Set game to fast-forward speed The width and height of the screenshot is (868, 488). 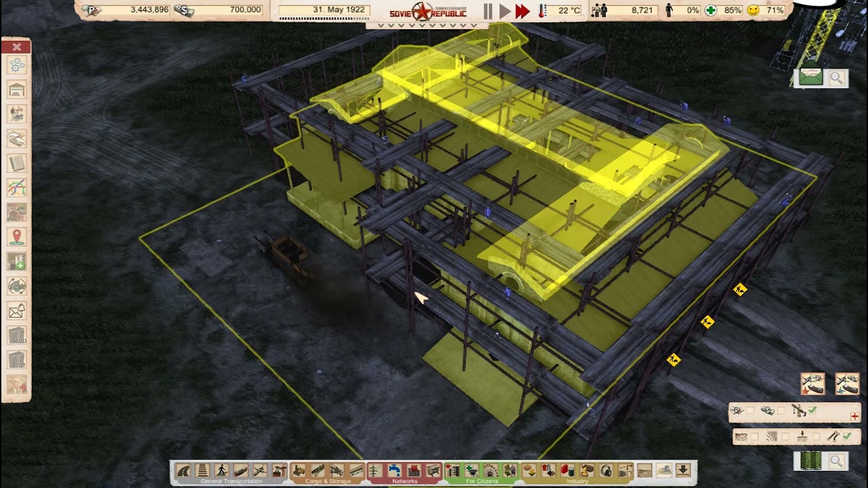[x=522, y=11]
